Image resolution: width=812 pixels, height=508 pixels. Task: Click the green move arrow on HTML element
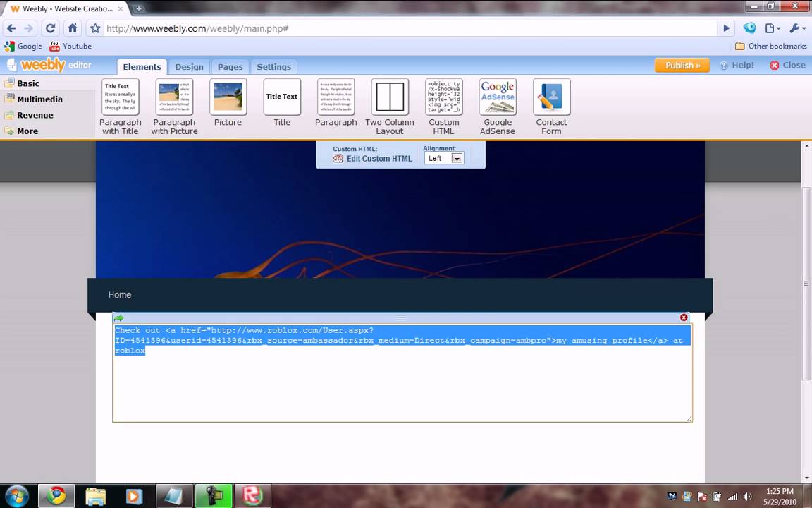(x=118, y=317)
